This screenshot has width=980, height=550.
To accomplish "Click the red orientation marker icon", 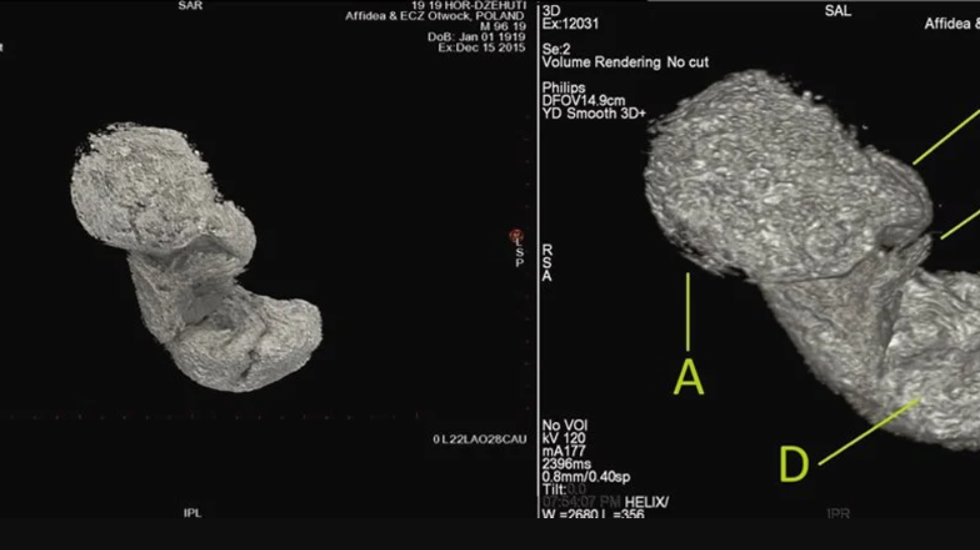I will [516, 235].
